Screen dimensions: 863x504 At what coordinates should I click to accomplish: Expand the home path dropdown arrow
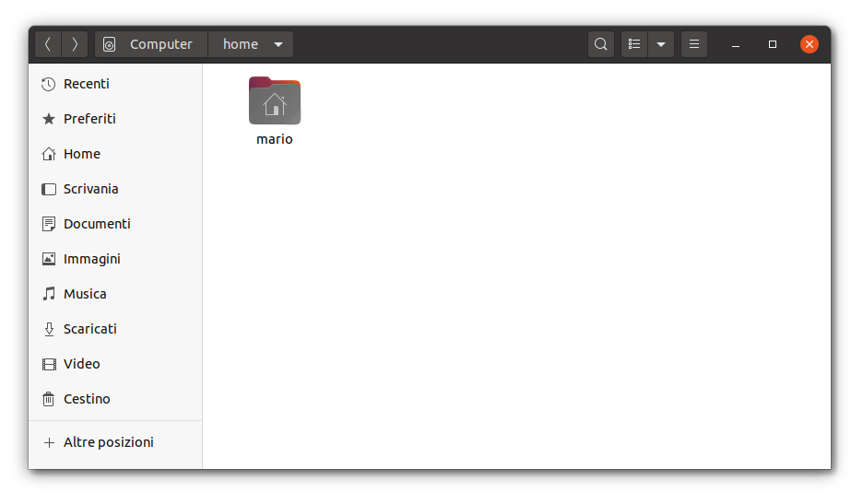(278, 44)
